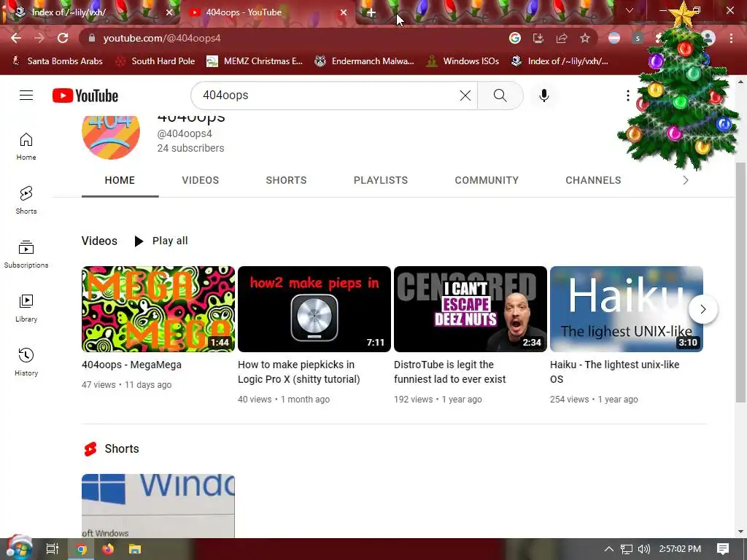Open Shorts in the sidebar
The width and height of the screenshot is (747, 560).
[26, 200]
